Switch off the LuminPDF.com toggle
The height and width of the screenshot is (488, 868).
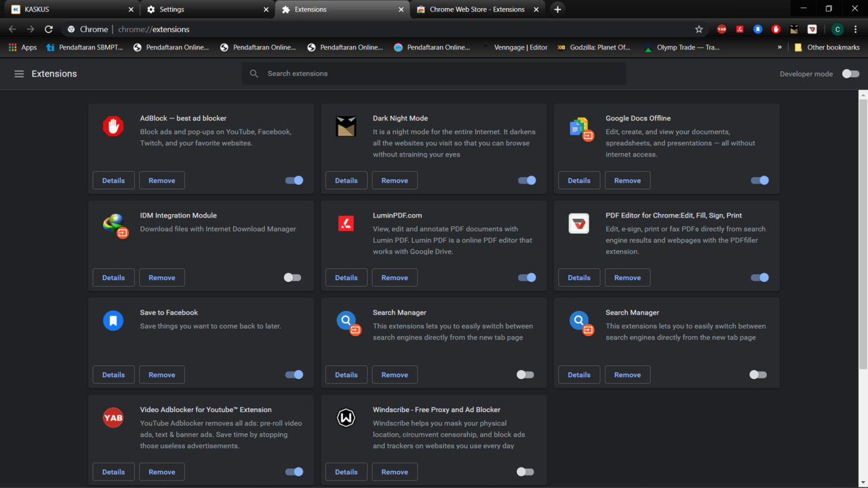point(527,277)
